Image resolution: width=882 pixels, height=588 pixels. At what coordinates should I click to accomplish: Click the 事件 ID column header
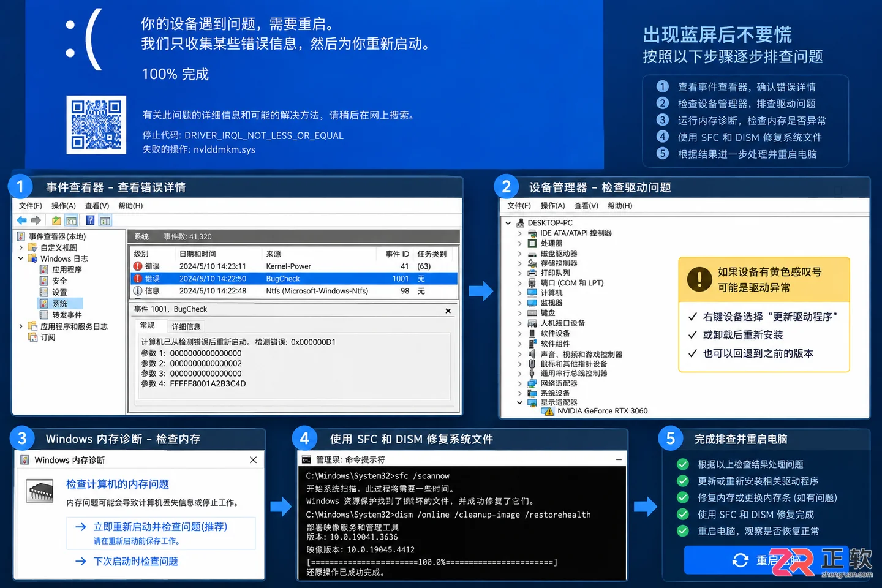(x=397, y=254)
